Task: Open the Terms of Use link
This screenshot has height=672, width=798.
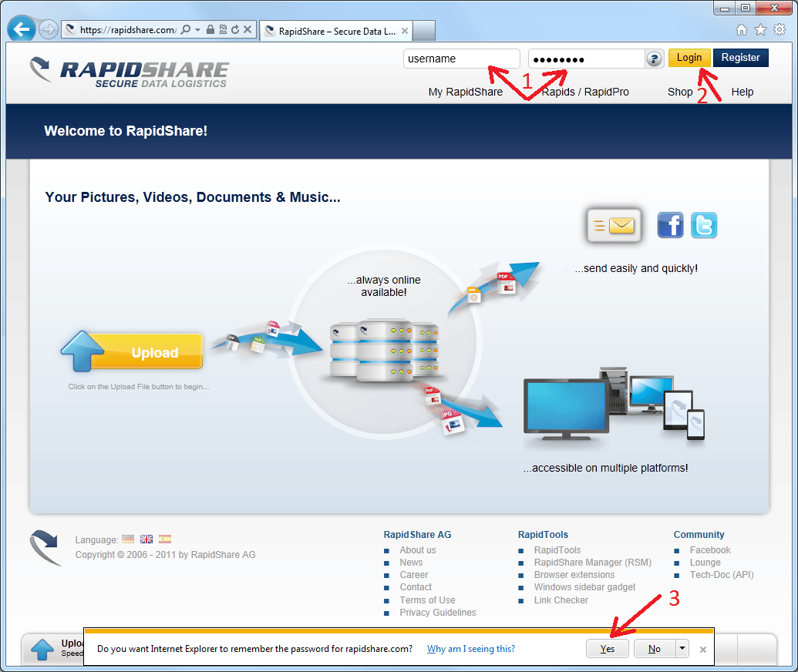Action: click(427, 600)
